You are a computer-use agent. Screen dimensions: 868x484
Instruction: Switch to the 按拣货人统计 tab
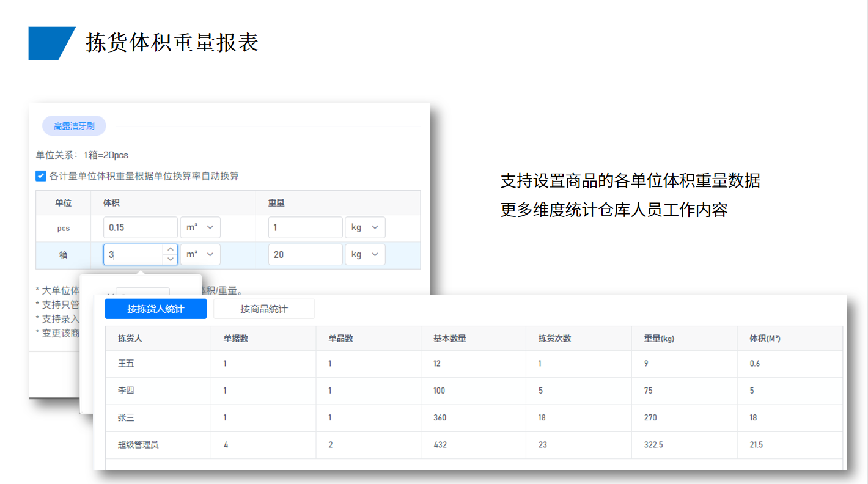156,309
